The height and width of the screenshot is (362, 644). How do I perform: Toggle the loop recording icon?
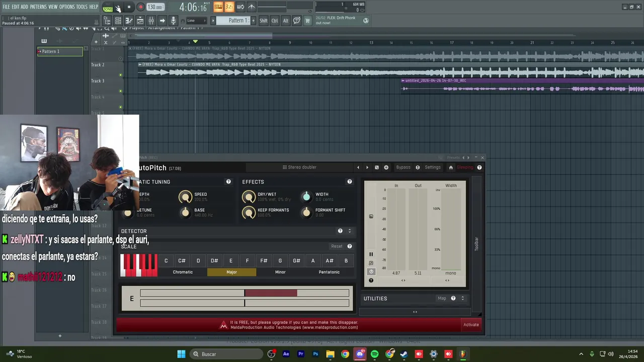pos(240,7)
